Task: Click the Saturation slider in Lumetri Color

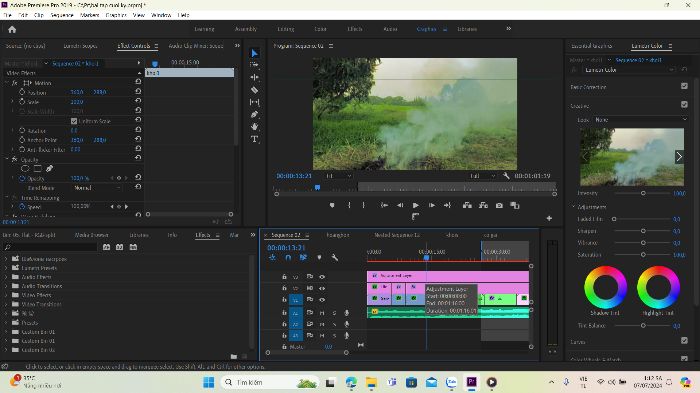Action: 643,255
